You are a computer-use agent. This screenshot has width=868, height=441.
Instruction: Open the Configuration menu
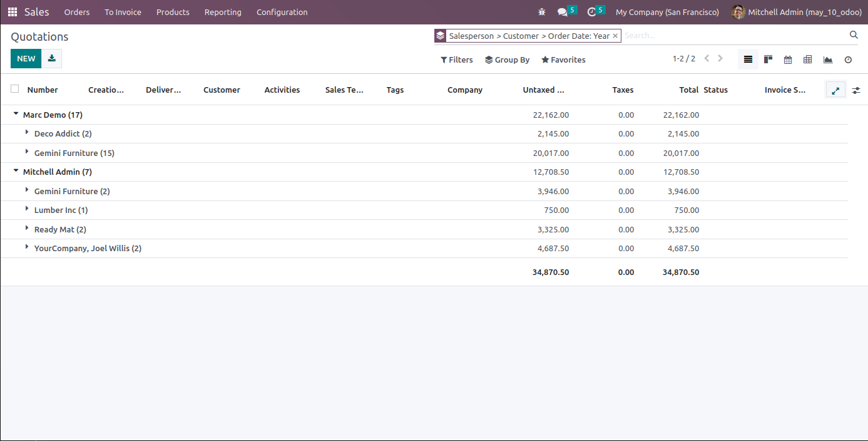pos(282,12)
